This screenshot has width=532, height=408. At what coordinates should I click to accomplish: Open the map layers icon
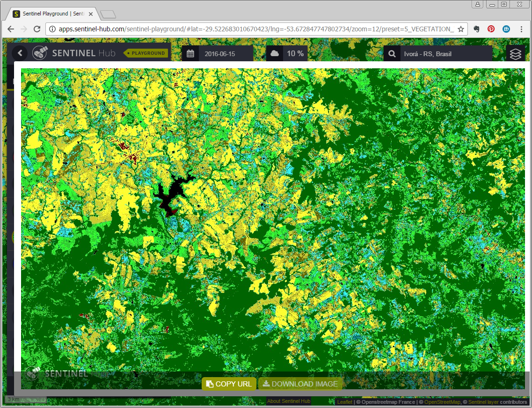click(515, 54)
